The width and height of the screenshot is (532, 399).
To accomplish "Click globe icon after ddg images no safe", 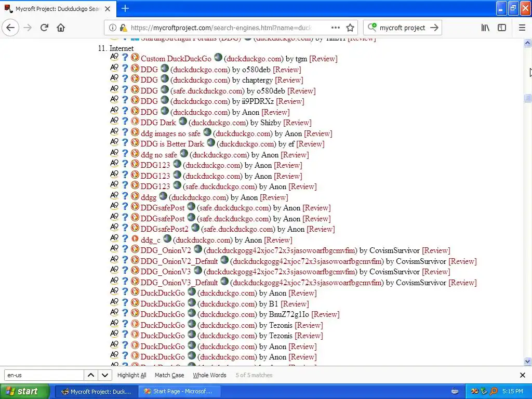I will click(207, 132).
